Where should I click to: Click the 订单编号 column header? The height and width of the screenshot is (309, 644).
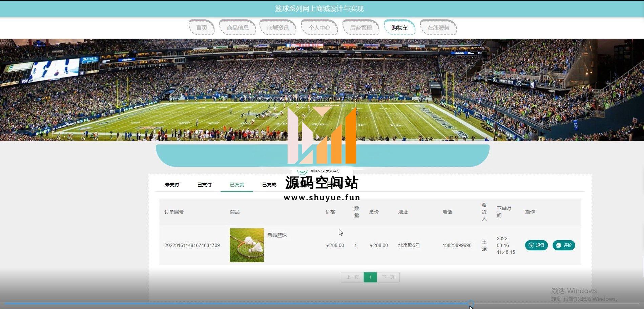pyautogui.click(x=174, y=212)
